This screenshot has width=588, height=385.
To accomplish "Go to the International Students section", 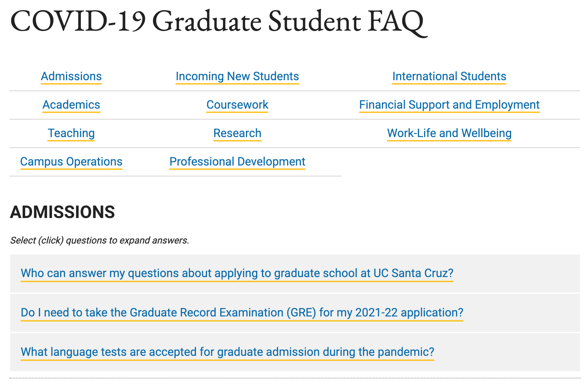I will pyautogui.click(x=449, y=76).
